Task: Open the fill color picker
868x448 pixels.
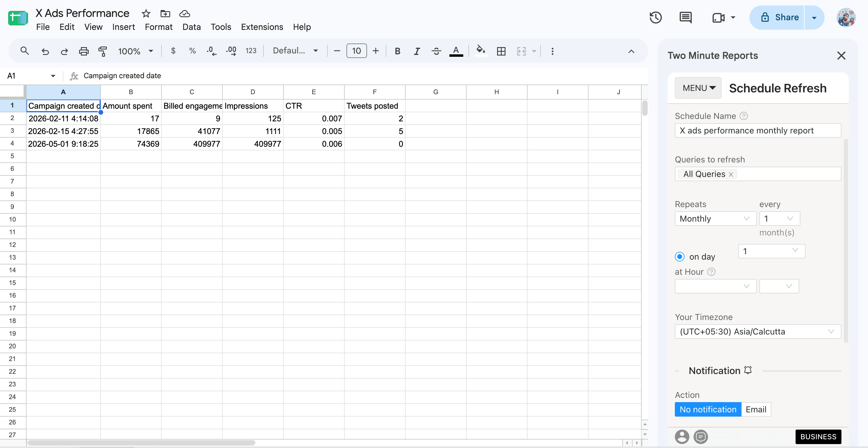Action: [x=480, y=51]
